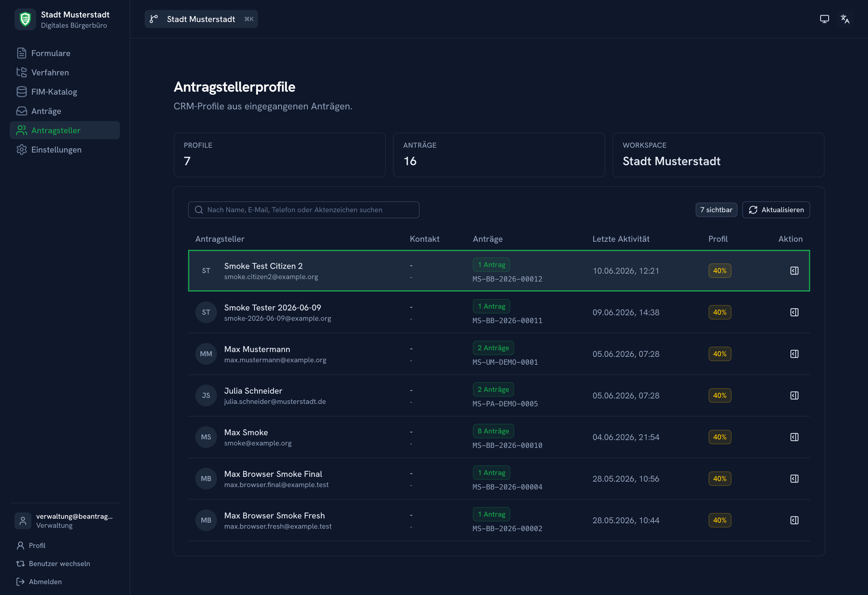Open details panel for Julia Schneider
Viewport: 868px width, 595px height.
click(x=794, y=395)
